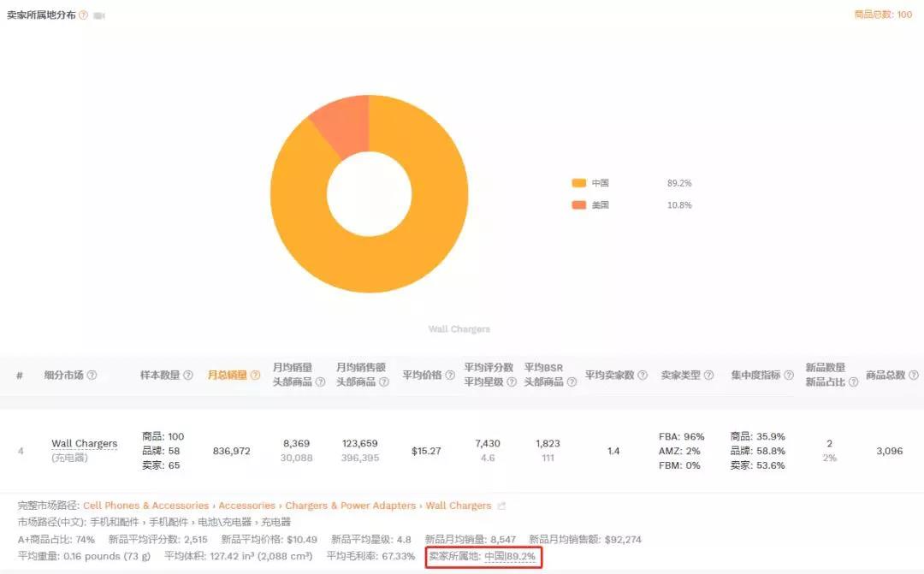The width and height of the screenshot is (924, 574).
Task: Click the help icon on 卖家类型 column
Action: pos(708,373)
